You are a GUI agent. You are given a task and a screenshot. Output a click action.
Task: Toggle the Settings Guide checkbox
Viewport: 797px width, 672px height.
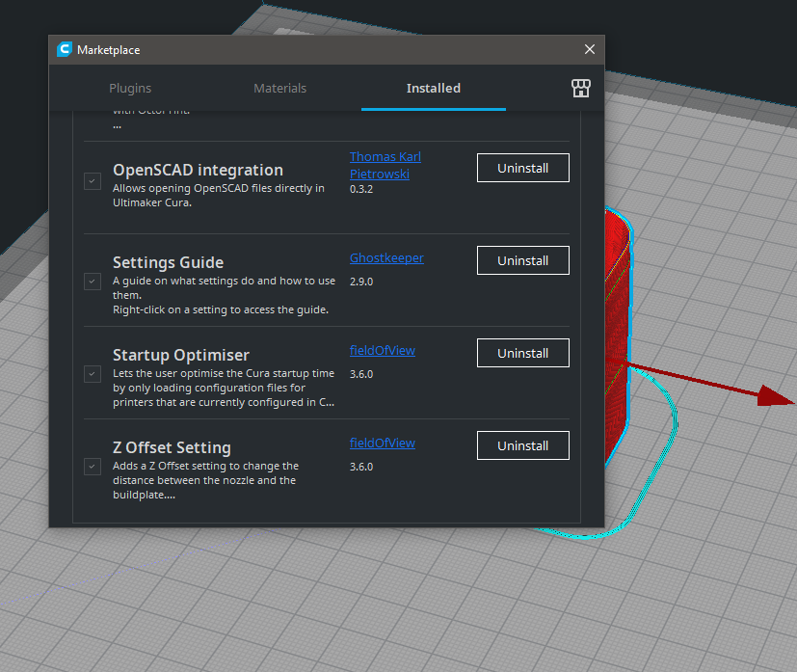point(93,282)
